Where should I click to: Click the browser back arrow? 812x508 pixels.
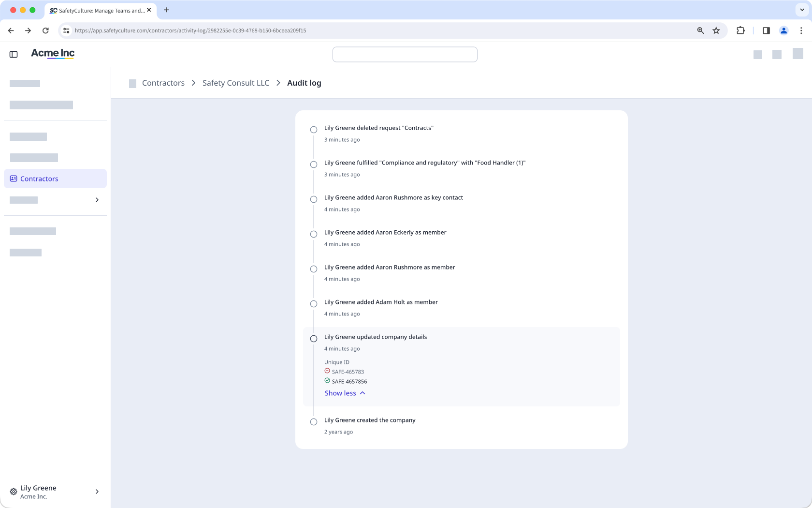11,30
